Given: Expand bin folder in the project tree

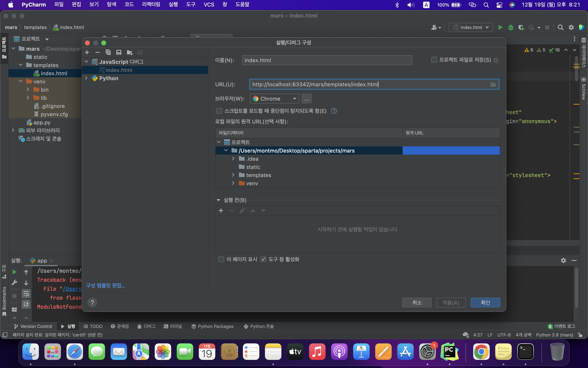Looking at the screenshot, I should click(x=28, y=90).
